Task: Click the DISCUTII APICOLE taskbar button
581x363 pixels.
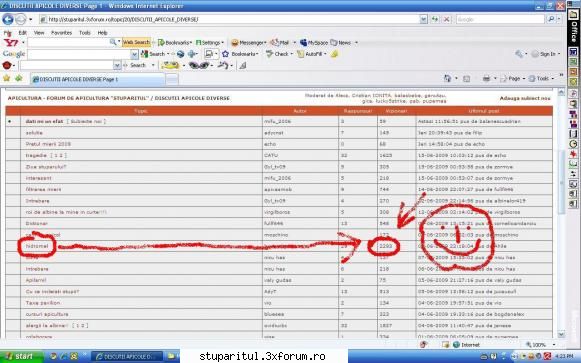Action: [126, 356]
